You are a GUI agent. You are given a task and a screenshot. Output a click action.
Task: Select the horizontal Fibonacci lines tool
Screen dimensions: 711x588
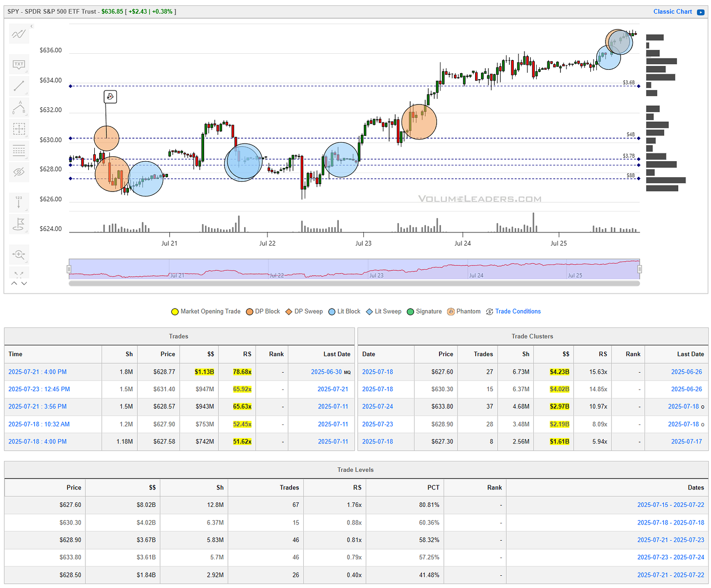(x=19, y=150)
